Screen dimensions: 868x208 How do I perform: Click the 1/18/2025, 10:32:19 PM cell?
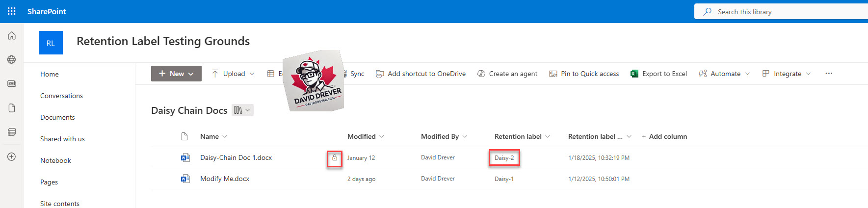pyautogui.click(x=599, y=158)
